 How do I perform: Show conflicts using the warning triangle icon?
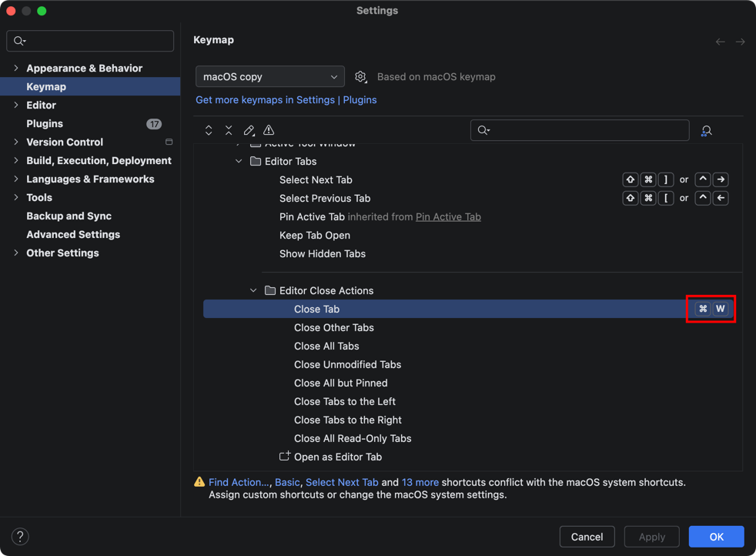[x=269, y=130]
